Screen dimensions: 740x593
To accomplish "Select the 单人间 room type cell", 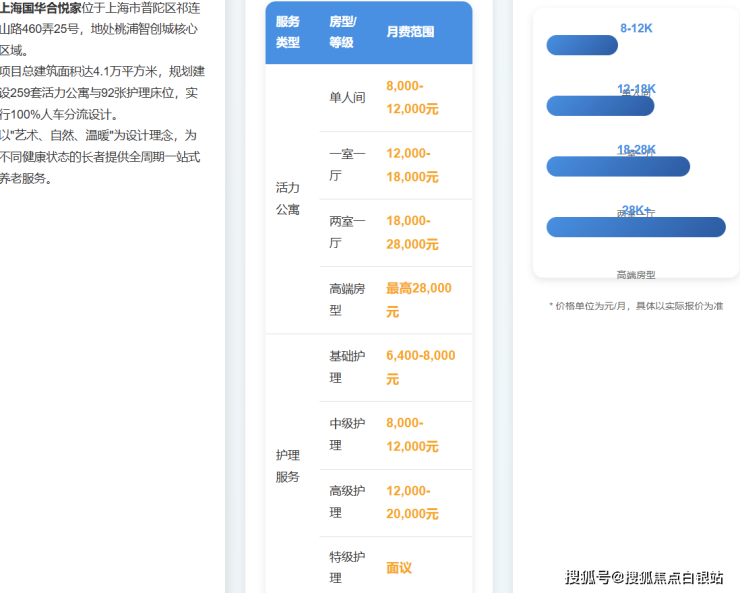I will point(347,98).
